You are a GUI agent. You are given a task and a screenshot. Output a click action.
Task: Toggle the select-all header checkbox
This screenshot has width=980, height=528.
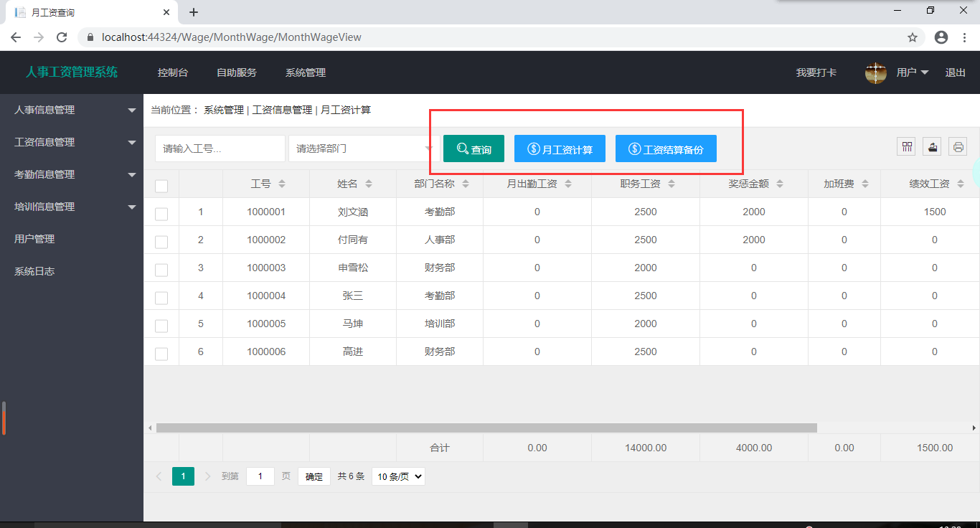tap(161, 186)
